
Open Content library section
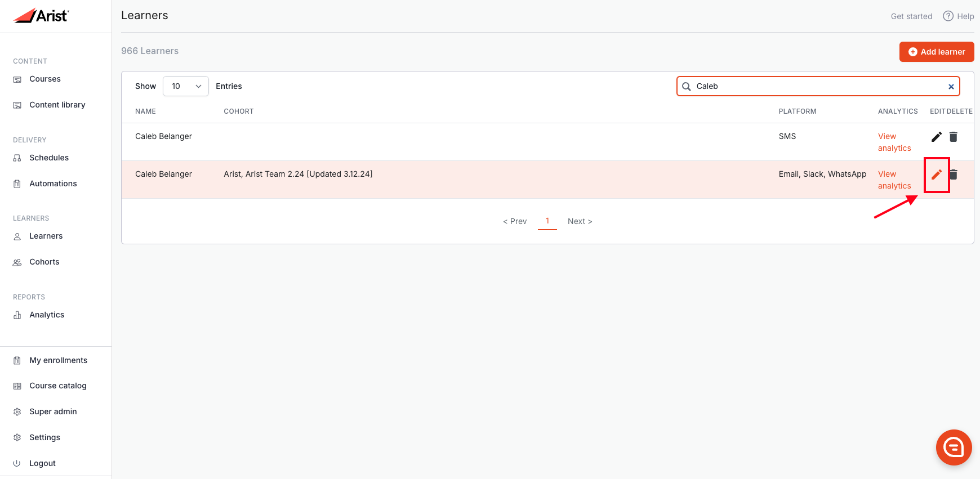57,105
